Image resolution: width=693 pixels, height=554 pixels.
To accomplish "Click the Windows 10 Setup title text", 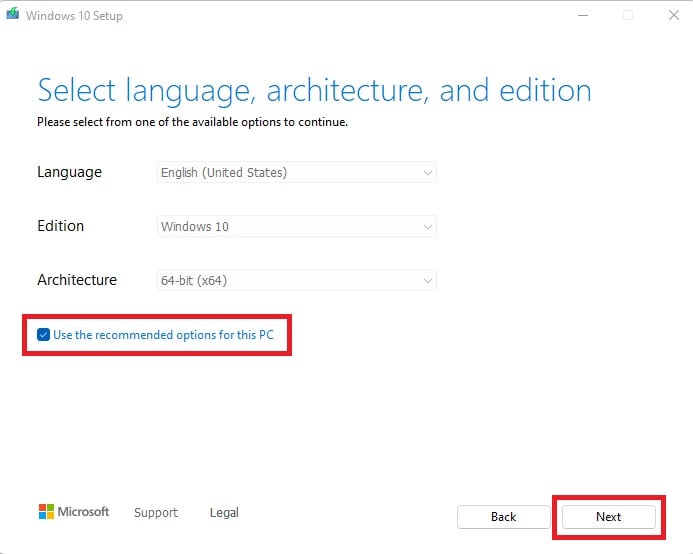I will tap(73, 16).
